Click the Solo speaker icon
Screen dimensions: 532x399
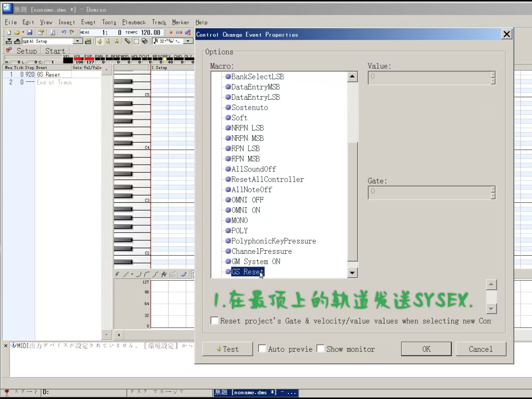pyautogui.click(x=108, y=41)
